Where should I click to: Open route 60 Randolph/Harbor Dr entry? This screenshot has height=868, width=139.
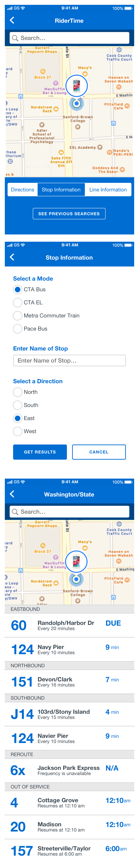click(x=69, y=625)
